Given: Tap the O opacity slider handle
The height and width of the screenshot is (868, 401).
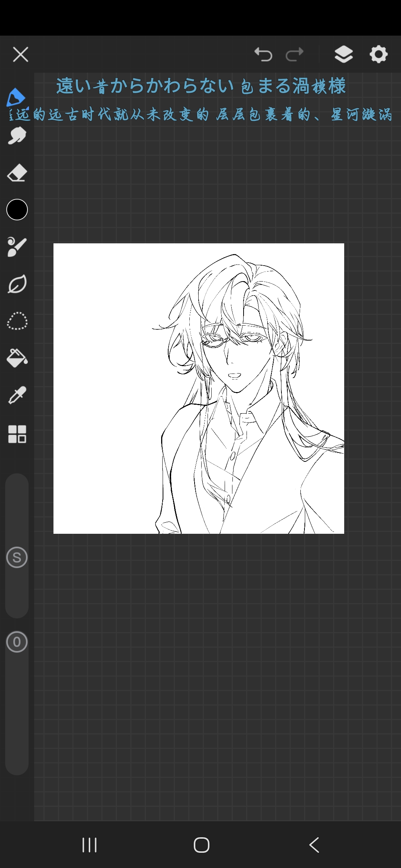Looking at the screenshot, I should 17,642.
